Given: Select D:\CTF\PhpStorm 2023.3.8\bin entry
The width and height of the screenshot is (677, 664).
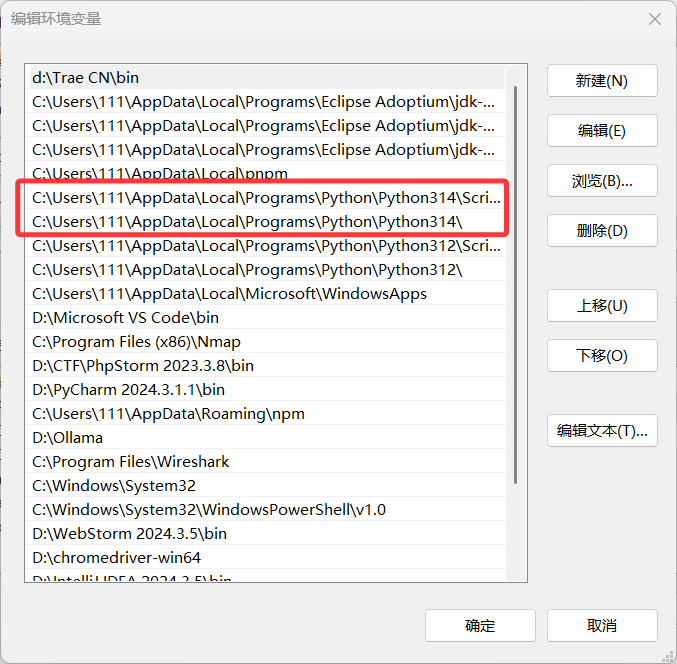Looking at the screenshot, I should 265,366.
